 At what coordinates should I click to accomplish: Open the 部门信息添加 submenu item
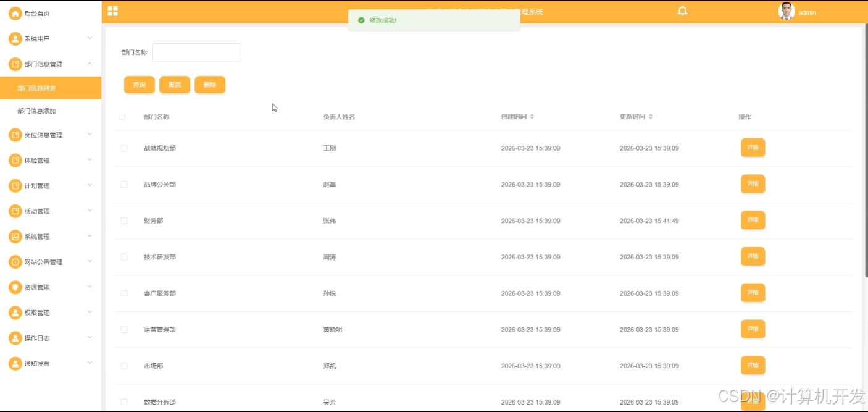pos(51,111)
